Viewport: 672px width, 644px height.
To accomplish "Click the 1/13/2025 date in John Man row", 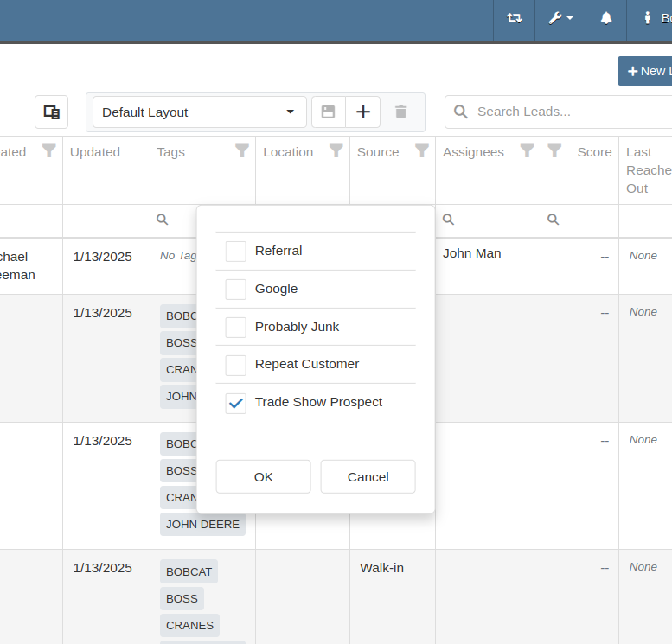I will pos(102,257).
